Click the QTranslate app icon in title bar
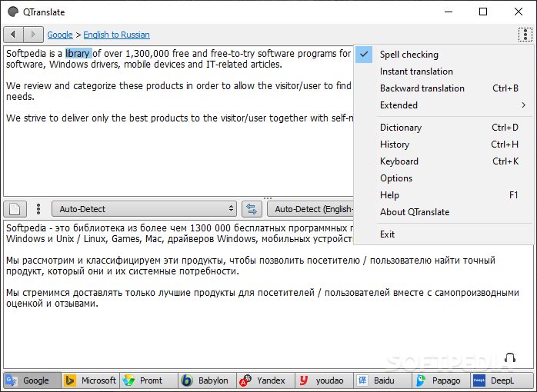The height and width of the screenshot is (392, 537). (x=13, y=12)
